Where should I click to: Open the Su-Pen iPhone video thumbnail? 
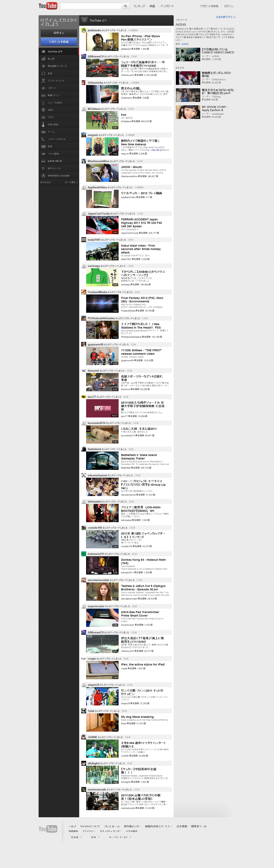(x=102, y=42)
